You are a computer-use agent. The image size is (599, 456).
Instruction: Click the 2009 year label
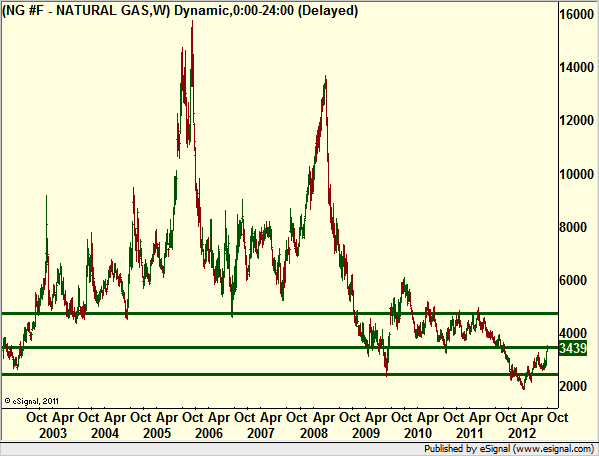coord(366,433)
